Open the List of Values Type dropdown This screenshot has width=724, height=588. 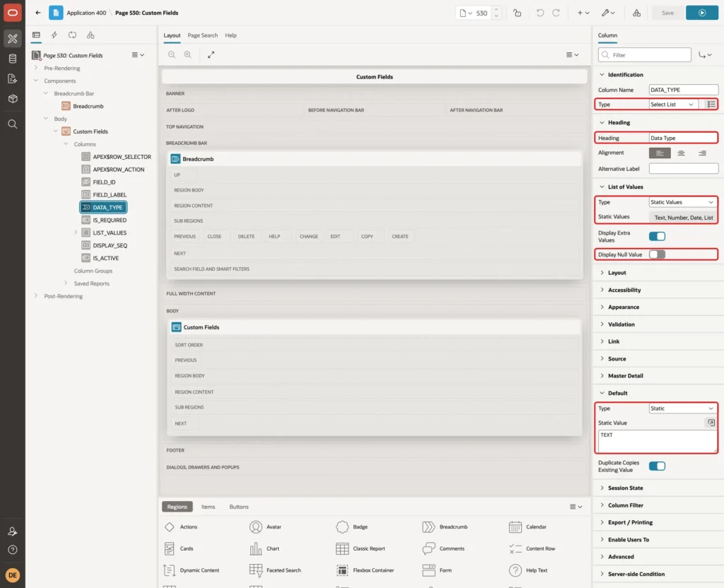(683, 202)
